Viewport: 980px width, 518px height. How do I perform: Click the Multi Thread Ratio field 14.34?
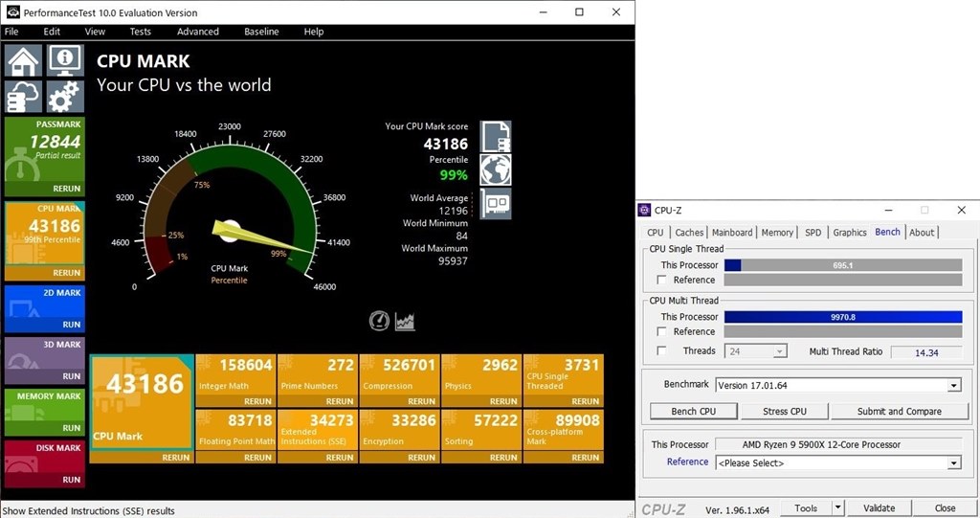point(926,352)
